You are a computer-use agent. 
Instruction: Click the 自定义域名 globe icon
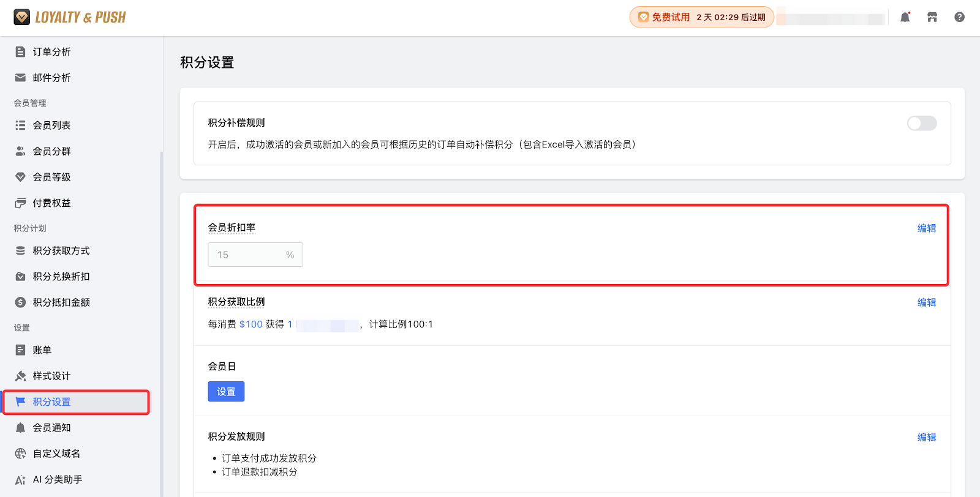(20, 454)
